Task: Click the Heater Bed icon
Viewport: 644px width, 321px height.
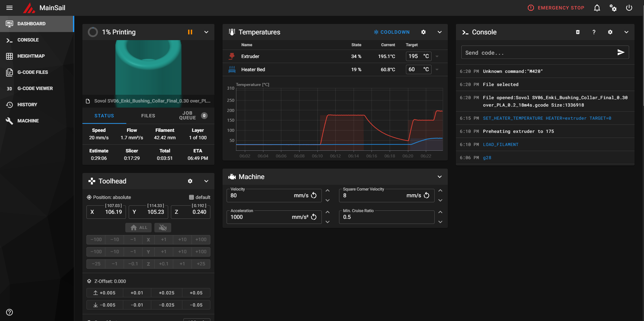Action: click(232, 69)
